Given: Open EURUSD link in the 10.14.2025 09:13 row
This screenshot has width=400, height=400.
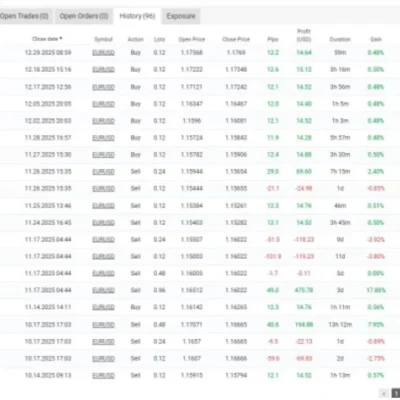Looking at the screenshot, I should click(x=103, y=375).
